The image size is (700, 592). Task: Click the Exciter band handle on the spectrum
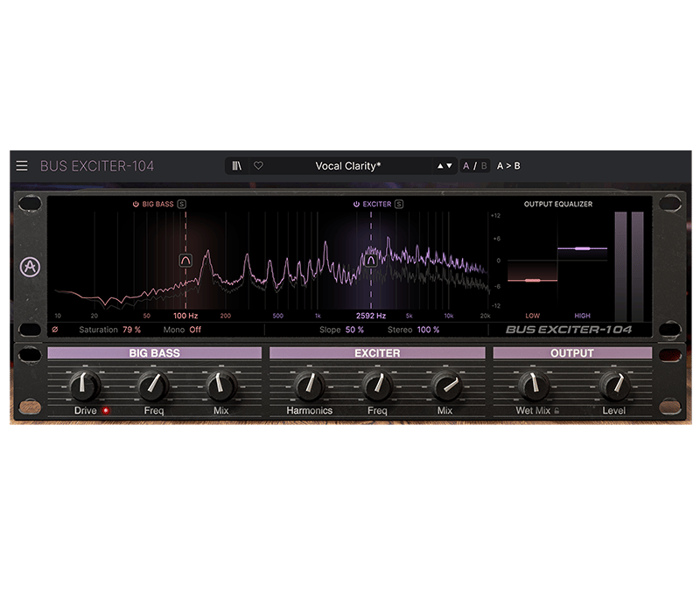point(371,260)
